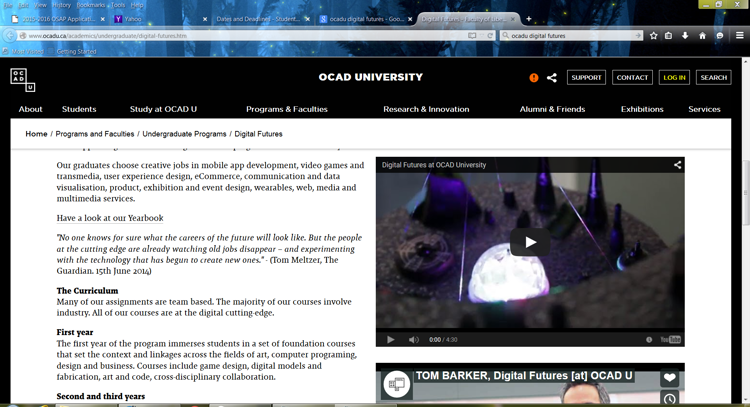Mute the Digital Futures video

point(414,340)
